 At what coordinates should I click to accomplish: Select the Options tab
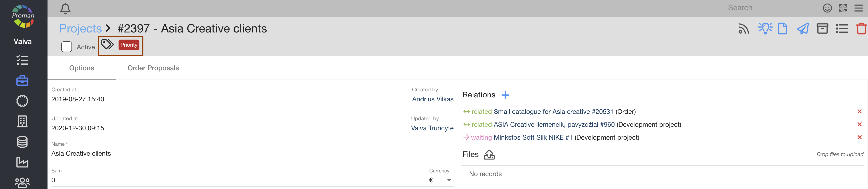pos(81,68)
